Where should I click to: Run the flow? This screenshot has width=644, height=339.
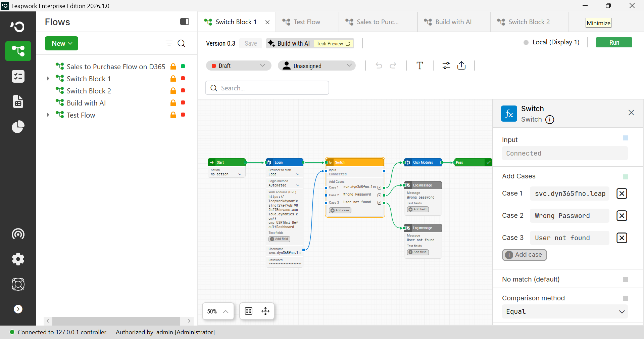point(614,42)
